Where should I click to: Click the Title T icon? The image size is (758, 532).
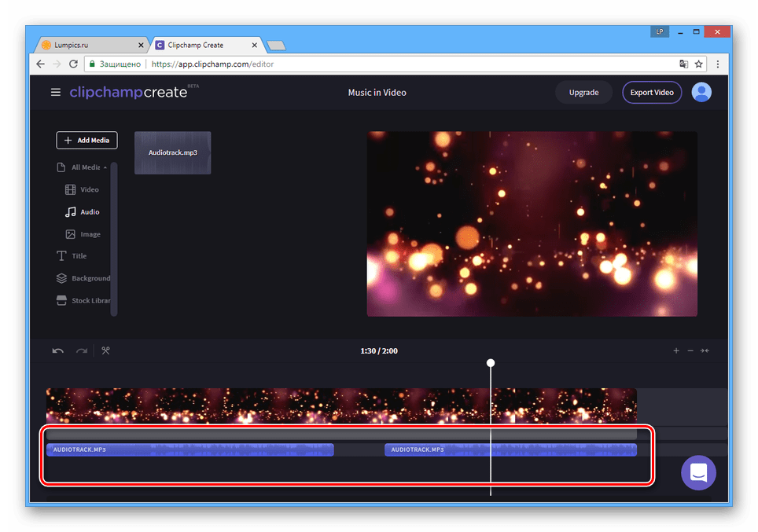click(61, 255)
